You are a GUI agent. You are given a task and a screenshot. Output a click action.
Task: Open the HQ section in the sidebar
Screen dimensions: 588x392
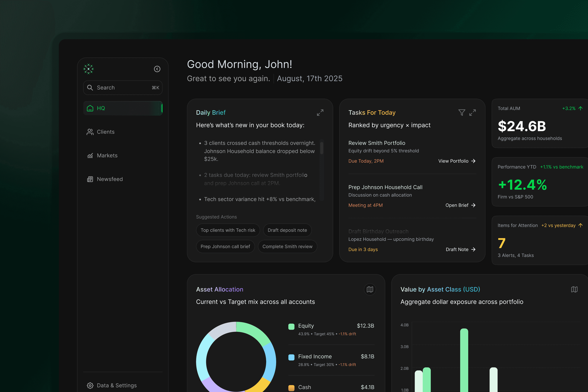point(123,108)
